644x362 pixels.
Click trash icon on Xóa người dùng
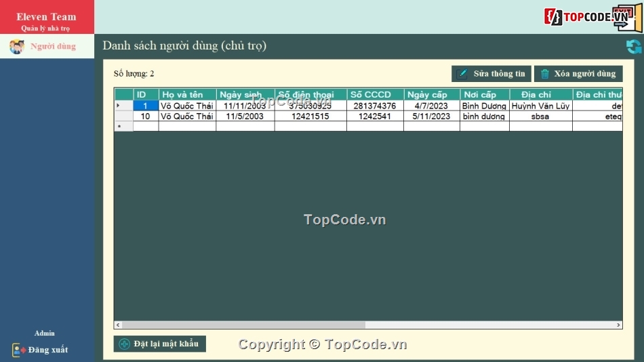pyautogui.click(x=544, y=74)
